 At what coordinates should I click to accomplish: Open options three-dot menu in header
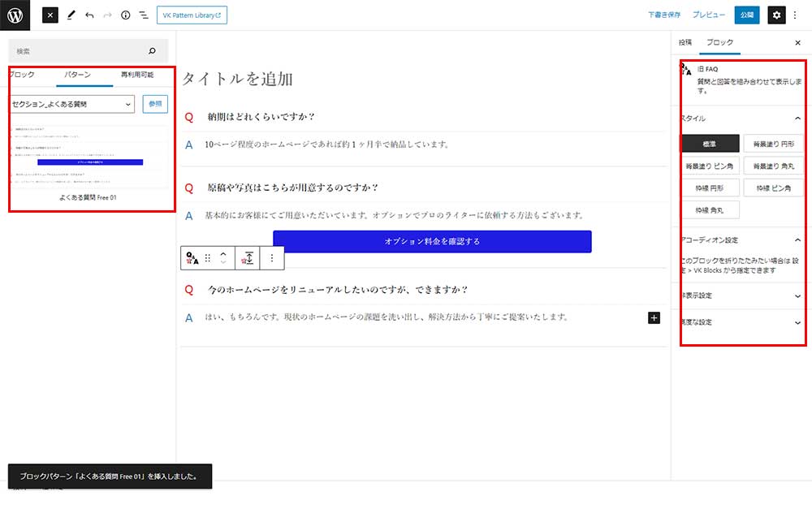click(795, 15)
